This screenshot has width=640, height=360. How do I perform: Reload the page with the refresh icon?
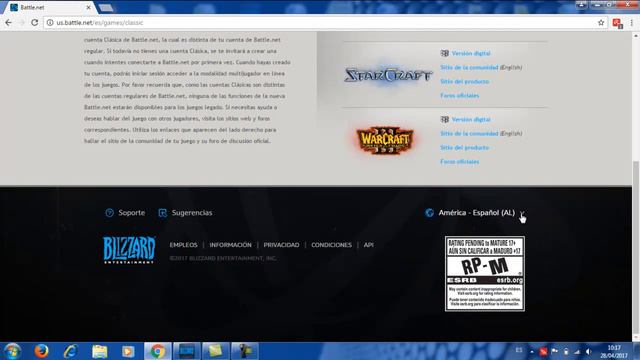tap(35, 23)
